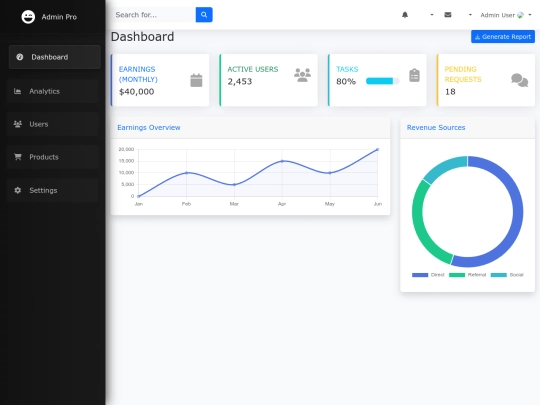The image size is (540, 405).
Task: Click the 2,453 active users value
Action: 240,81
